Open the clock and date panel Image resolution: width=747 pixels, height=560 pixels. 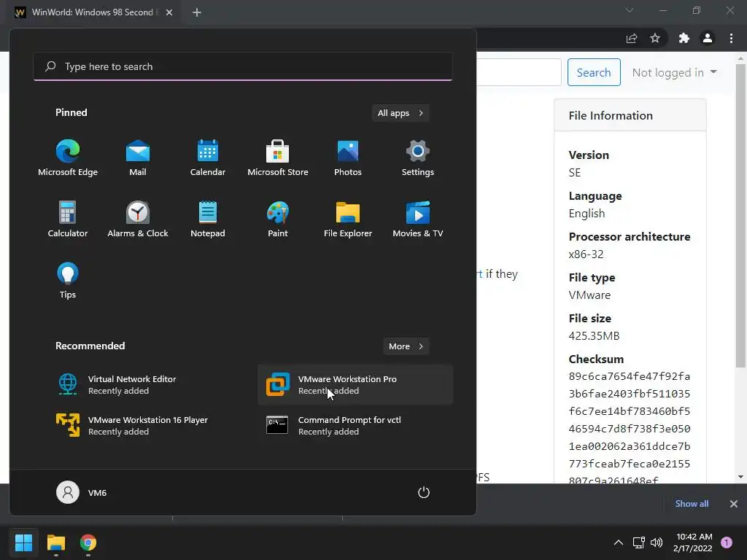(693, 542)
